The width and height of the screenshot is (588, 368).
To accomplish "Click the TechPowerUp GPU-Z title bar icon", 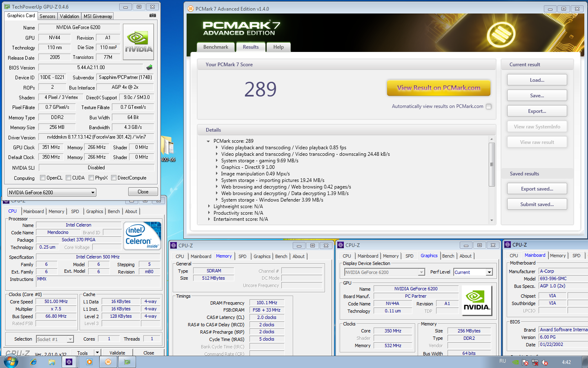I will 7,7.
